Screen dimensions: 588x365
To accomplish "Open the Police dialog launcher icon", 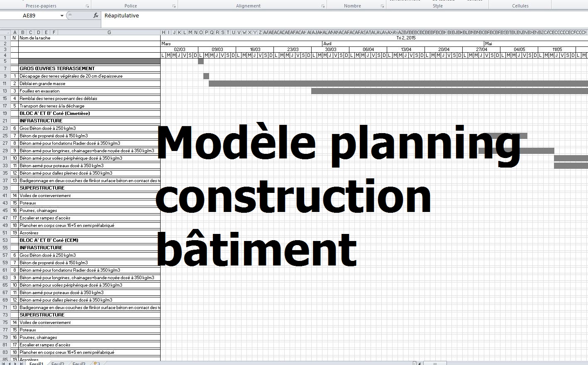I will click(174, 5).
